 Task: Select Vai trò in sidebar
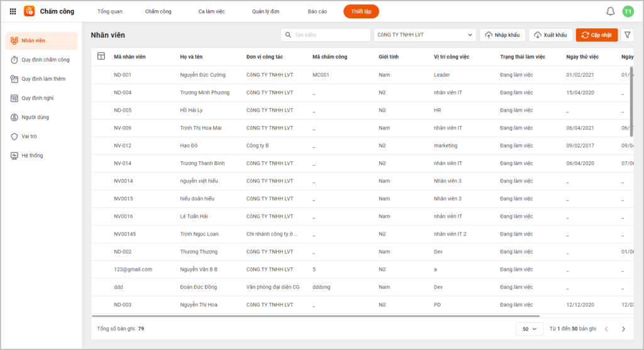[29, 136]
